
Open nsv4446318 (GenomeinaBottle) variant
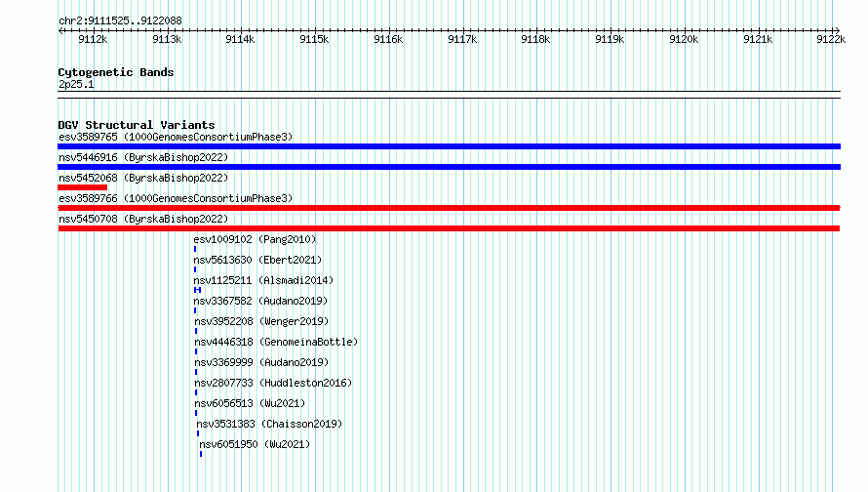tap(276, 342)
